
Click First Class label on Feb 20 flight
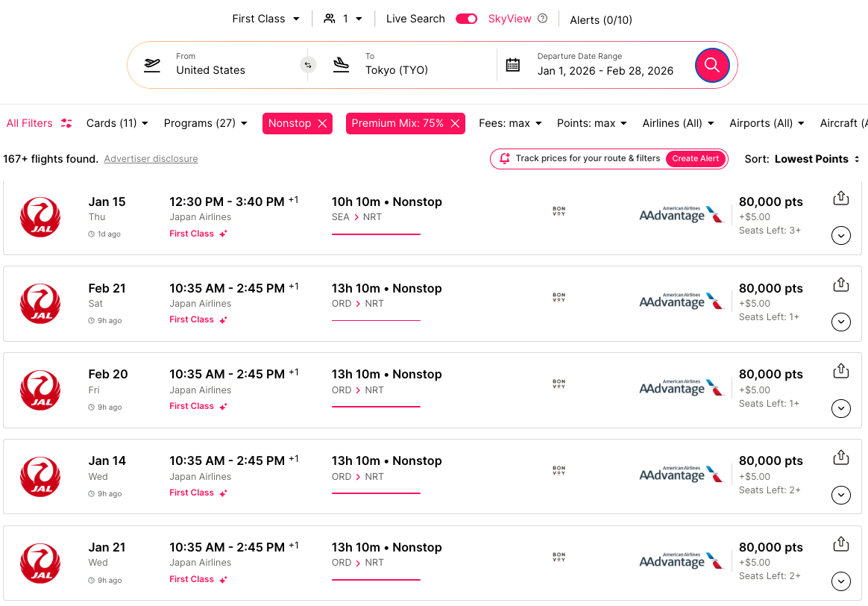pos(192,406)
